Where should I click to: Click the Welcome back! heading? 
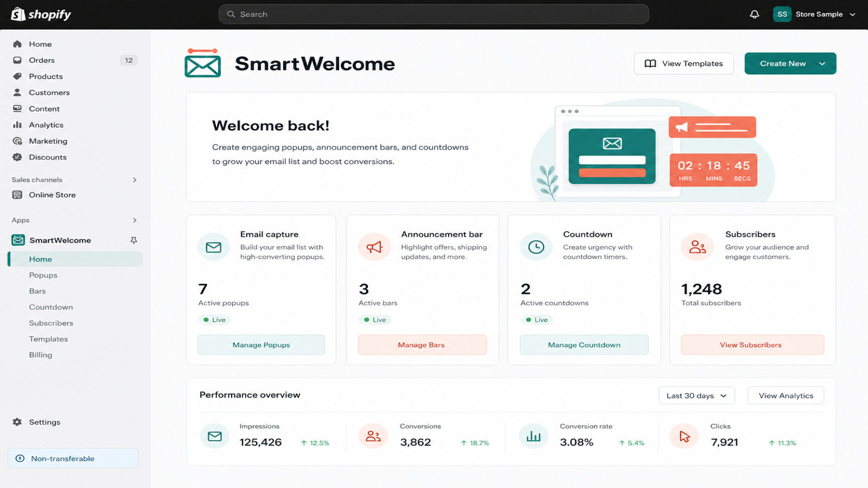click(271, 126)
